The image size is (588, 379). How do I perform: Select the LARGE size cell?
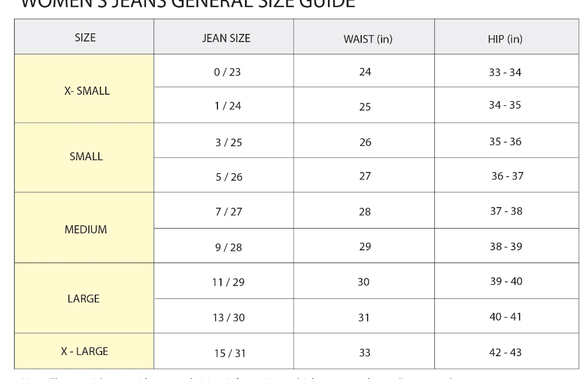pyautogui.click(x=84, y=299)
